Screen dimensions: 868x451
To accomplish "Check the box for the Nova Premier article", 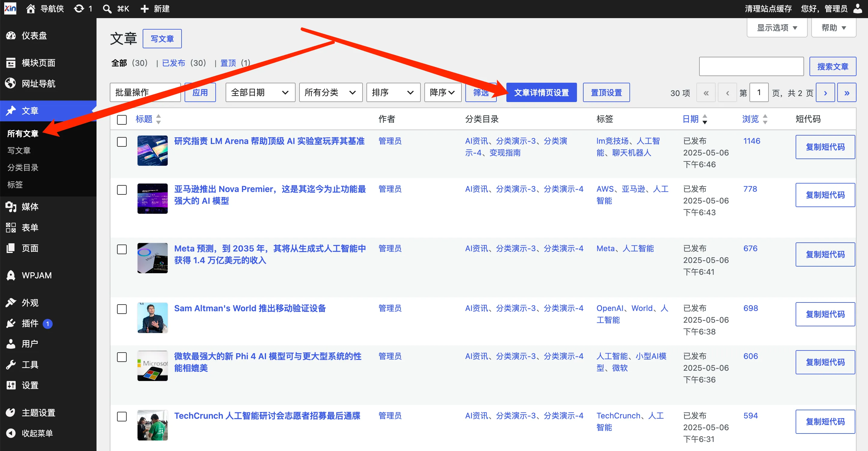I will click(x=122, y=190).
